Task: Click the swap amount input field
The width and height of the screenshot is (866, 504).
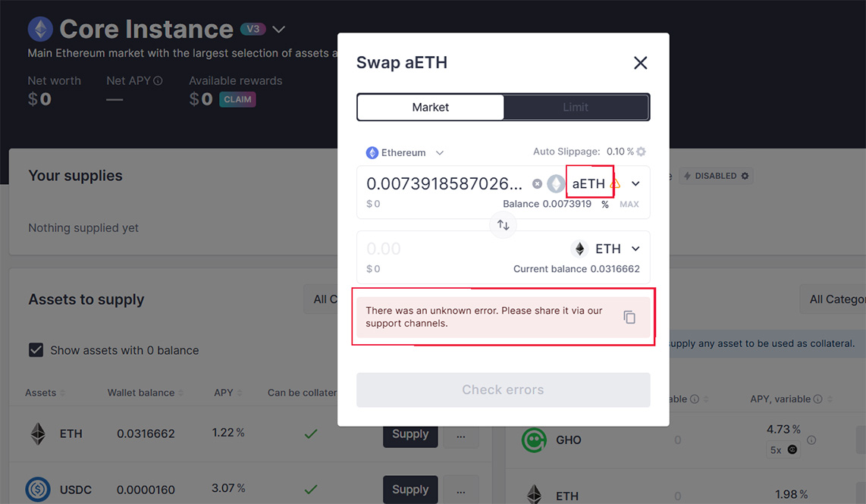Action: click(444, 183)
